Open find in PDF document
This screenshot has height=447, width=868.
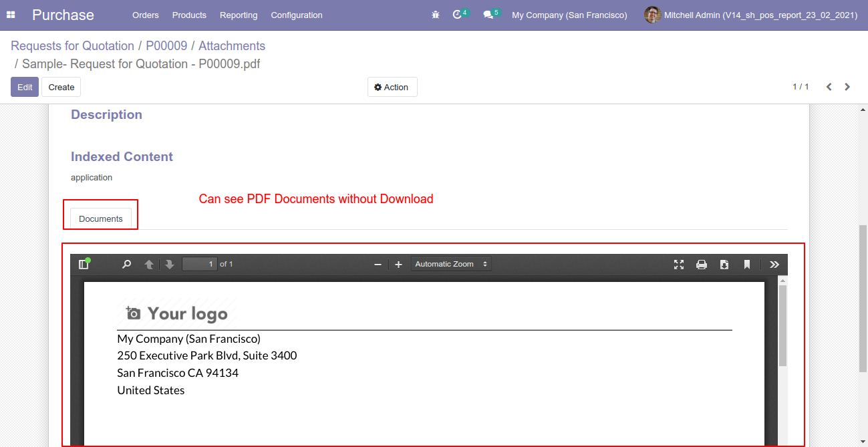pos(126,265)
